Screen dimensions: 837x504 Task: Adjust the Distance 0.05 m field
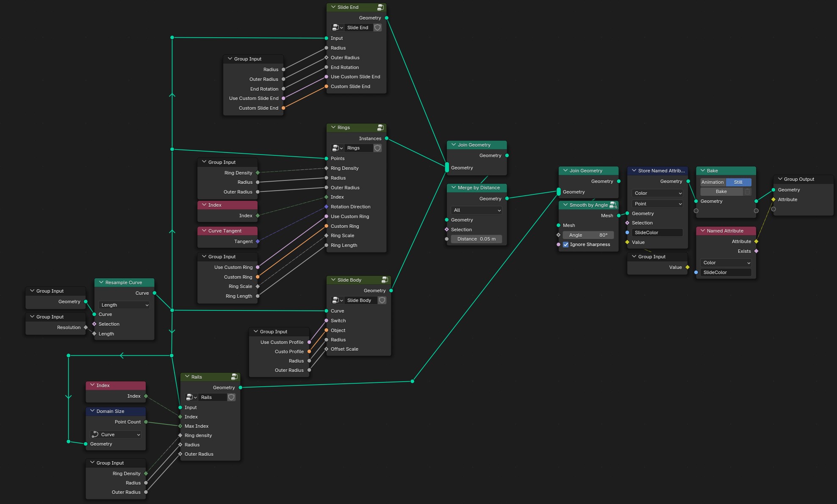(477, 239)
